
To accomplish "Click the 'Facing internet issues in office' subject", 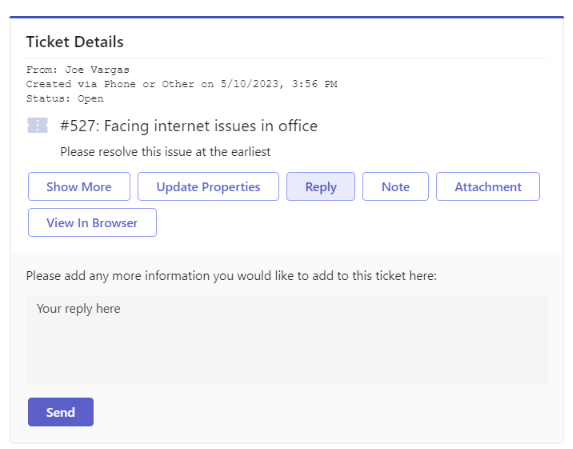I will tap(210, 126).
